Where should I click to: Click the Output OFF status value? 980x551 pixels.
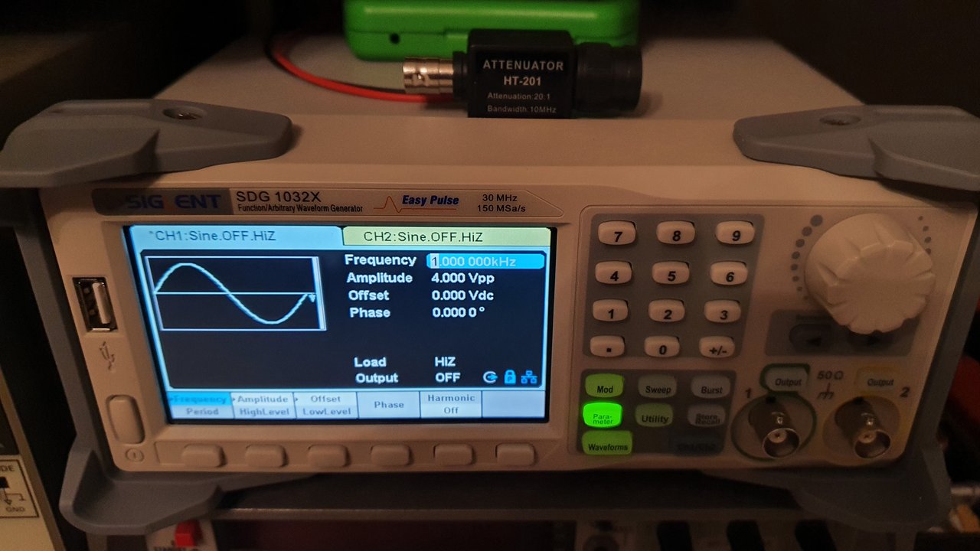click(x=448, y=377)
